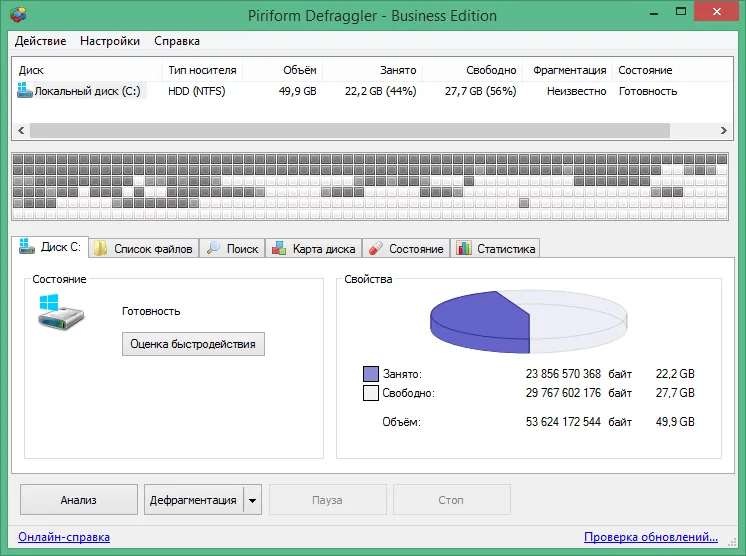
Task: Click the 29 767 602 176 байт value
Action: click(x=579, y=393)
